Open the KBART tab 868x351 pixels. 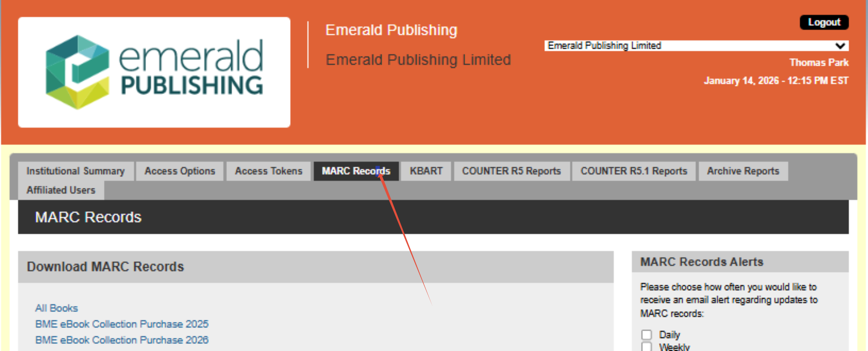pyautogui.click(x=426, y=171)
